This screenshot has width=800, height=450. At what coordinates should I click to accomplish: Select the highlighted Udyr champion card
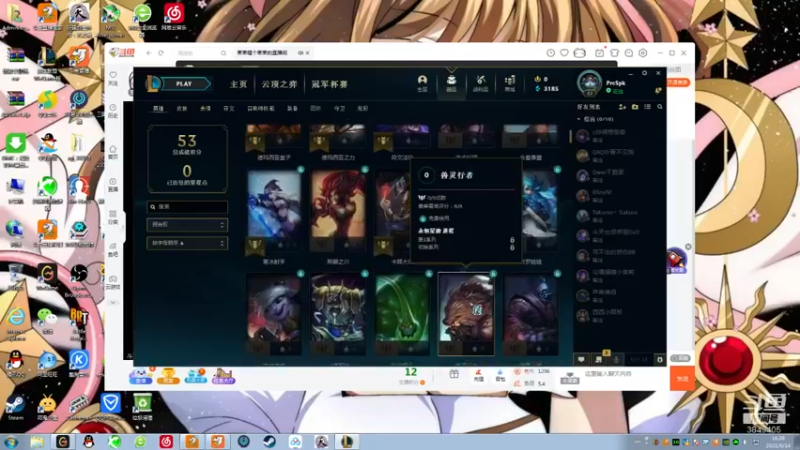click(466, 314)
